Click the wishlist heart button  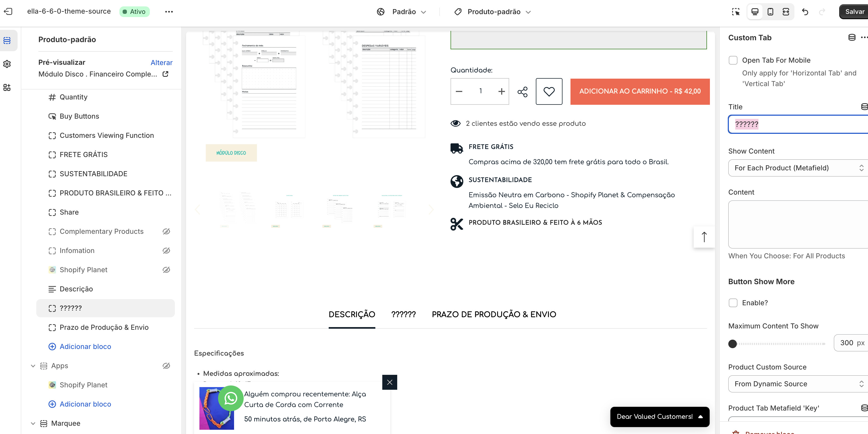[x=549, y=91]
